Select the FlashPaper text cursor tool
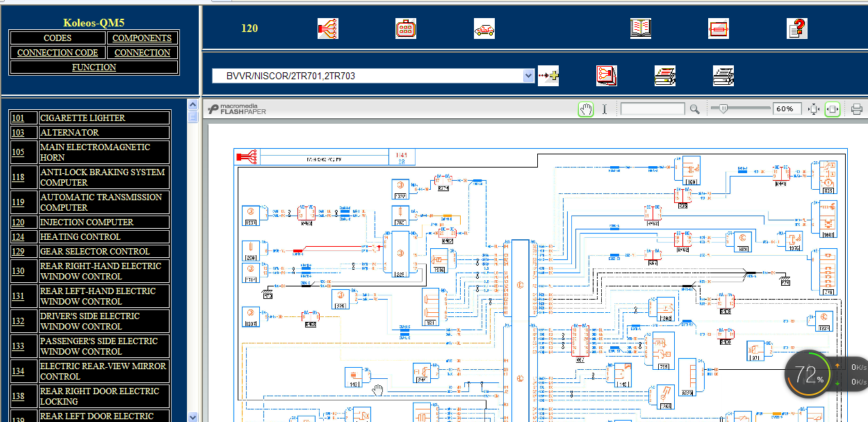868x422 pixels. coord(605,109)
